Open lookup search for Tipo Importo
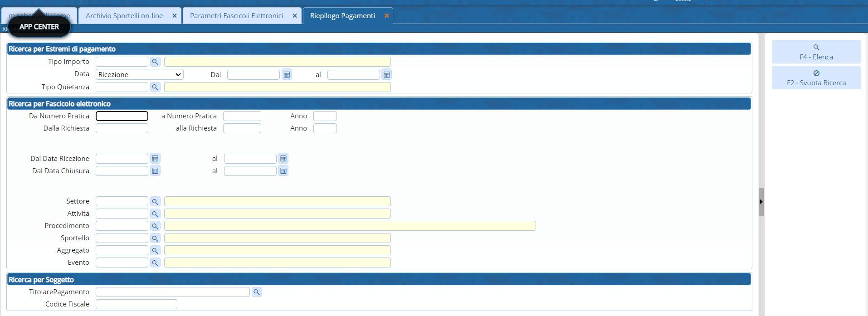Screen dimensions: 868x316 (x=155, y=62)
